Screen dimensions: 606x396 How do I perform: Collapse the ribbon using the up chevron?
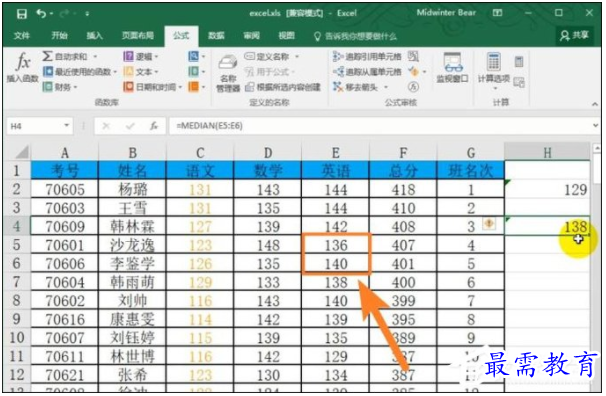tap(595, 104)
